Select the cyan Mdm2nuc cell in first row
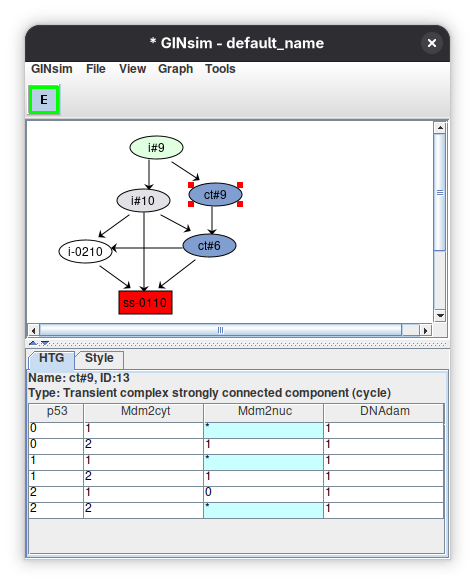 point(263,430)
